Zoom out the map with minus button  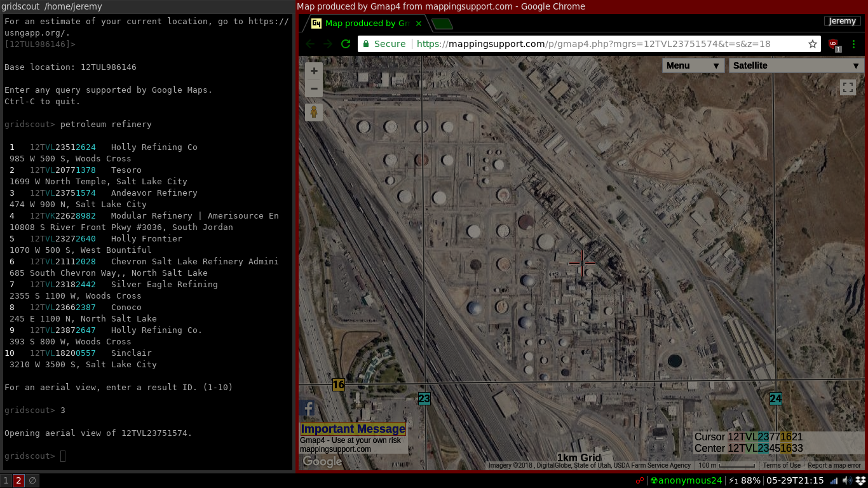[x=314, y=89]
